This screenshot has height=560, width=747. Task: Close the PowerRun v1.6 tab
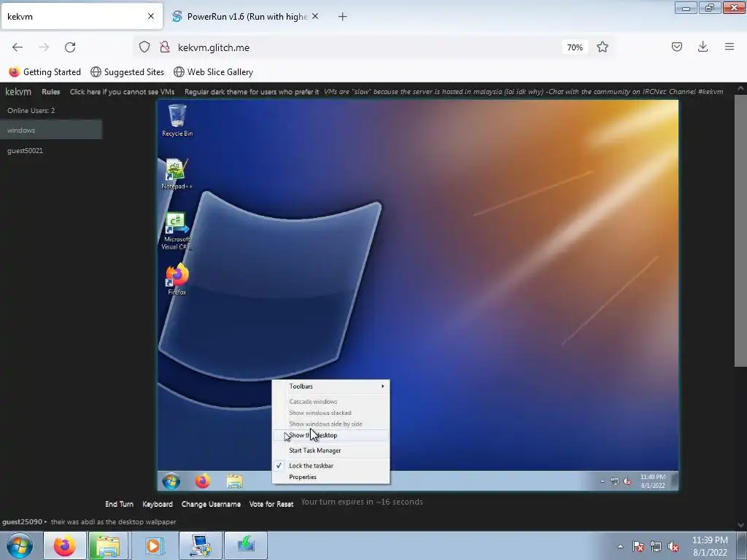point(315,16)
